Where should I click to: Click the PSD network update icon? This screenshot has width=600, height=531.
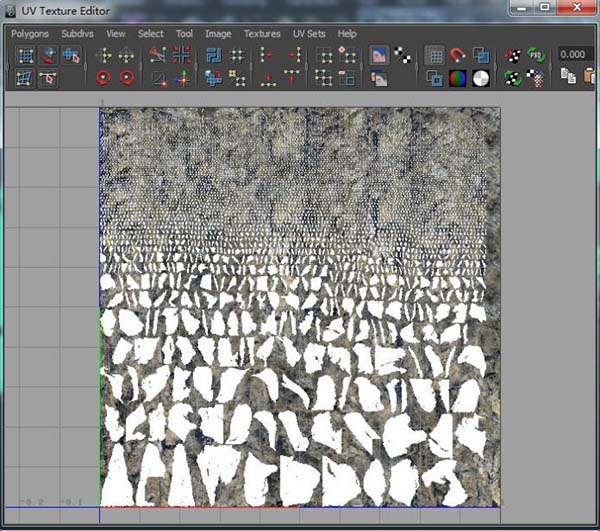(537, 56)
